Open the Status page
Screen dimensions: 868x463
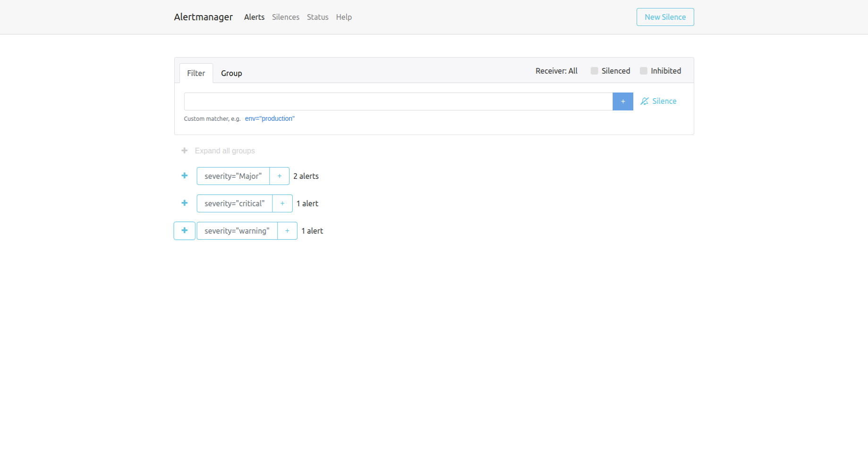pos(317,17)
